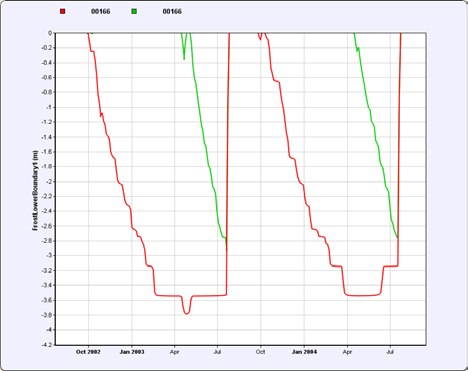468x371 pixels.
Task: Click the red legend color square
Action: (63, 11)
